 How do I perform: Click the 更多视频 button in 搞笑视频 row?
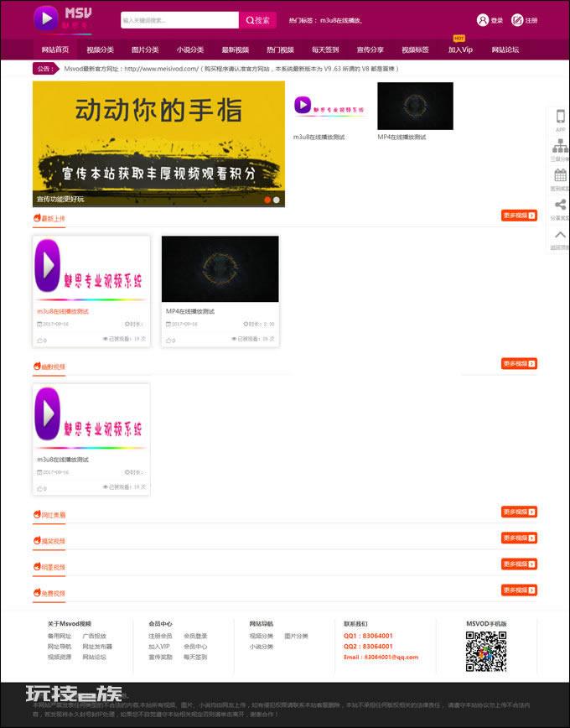[x=519, y=538]
